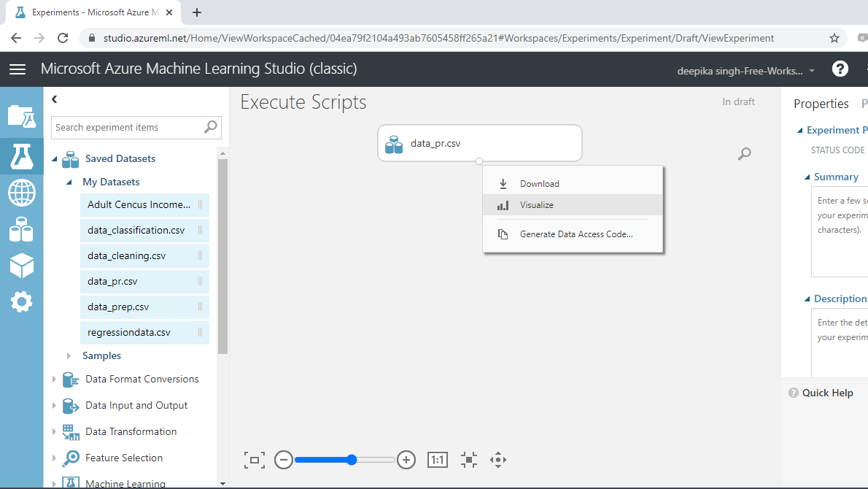This screenshot has width=868, height=489.
Task: Select data_classification.csv dataset
Action: pos(144,231)
